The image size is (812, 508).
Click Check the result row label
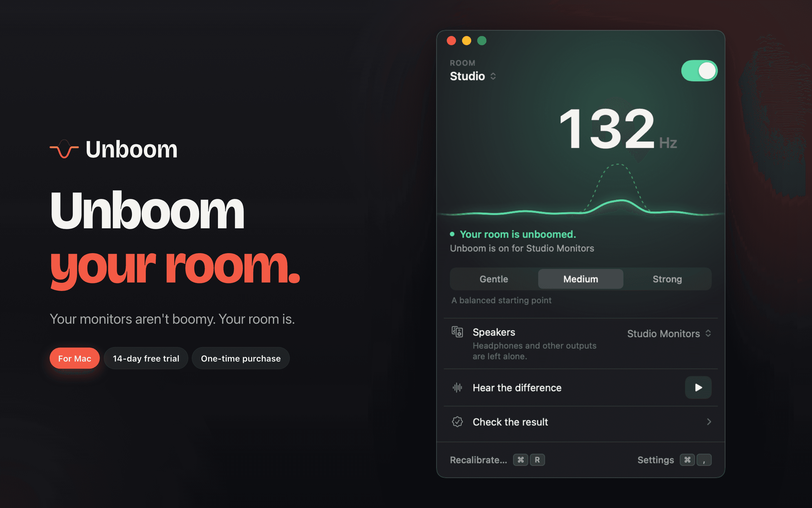point(510,422)
